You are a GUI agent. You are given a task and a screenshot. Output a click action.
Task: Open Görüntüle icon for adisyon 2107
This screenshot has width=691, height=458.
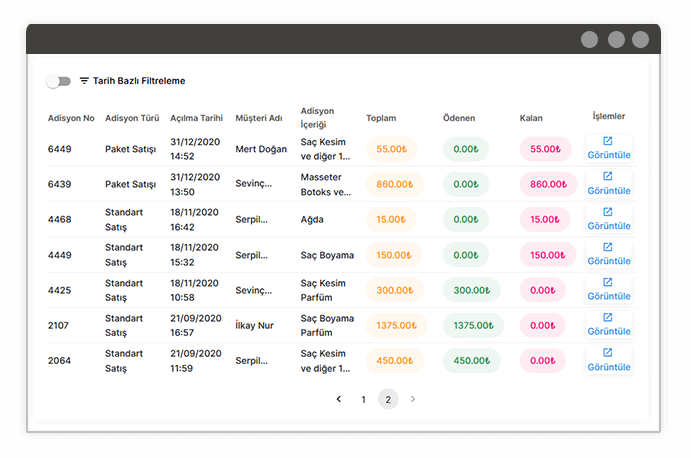point(608,317)
